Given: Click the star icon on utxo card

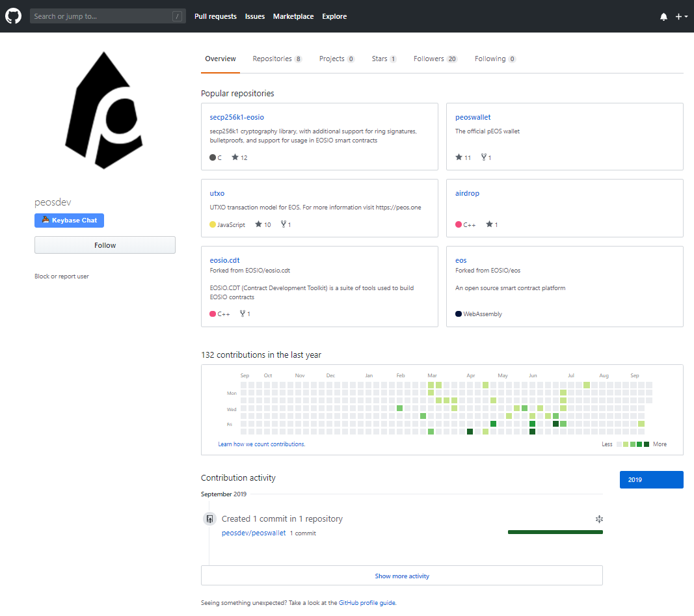Looking at the screenshot, I should point(258,224).
